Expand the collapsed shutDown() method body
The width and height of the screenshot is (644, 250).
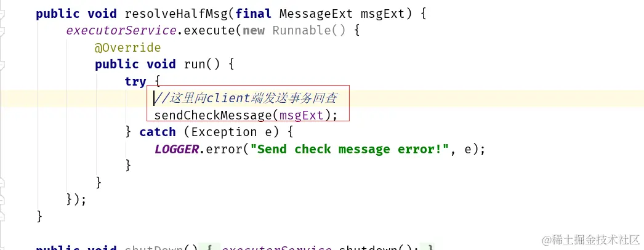pos(318,248)
